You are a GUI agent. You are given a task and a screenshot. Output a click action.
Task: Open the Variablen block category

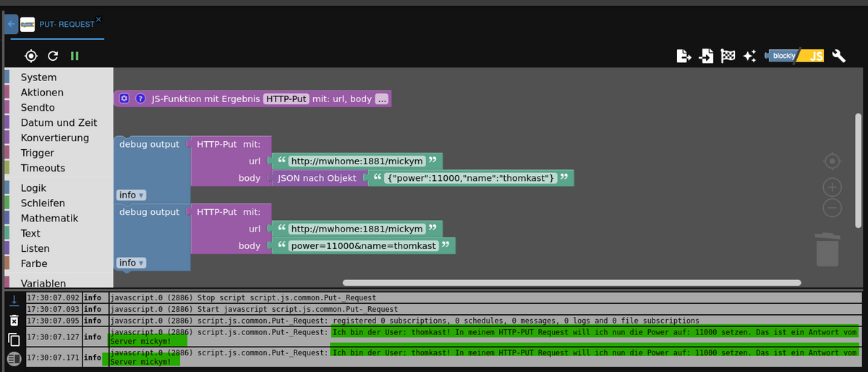(x=43, y=283)
